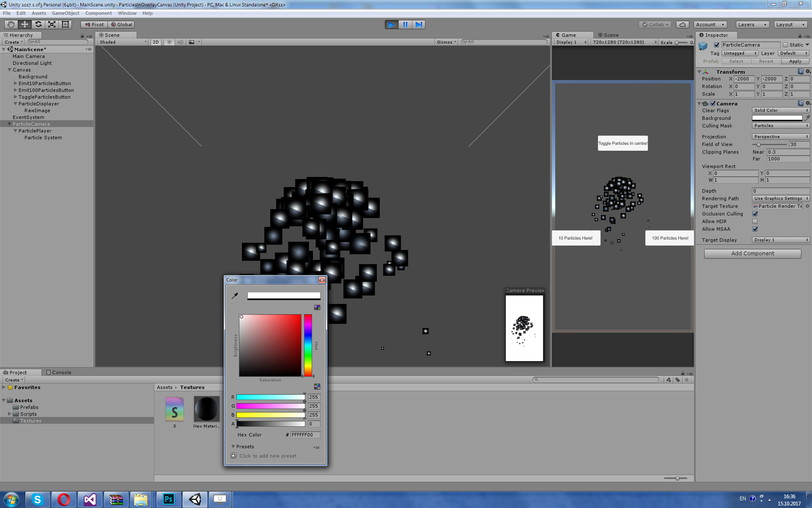Click GameObject cube icon in Inspector

[x=703, y=47]
